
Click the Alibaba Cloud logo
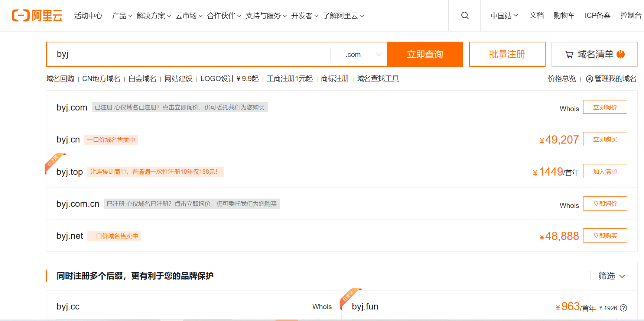(x=37, y=16)
